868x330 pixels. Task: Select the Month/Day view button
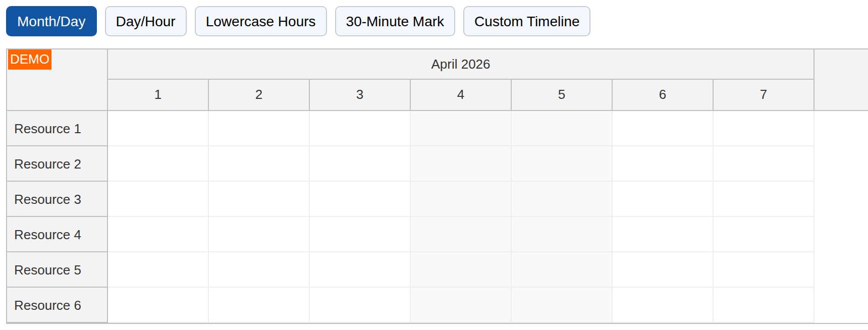[x=51, y=21]
